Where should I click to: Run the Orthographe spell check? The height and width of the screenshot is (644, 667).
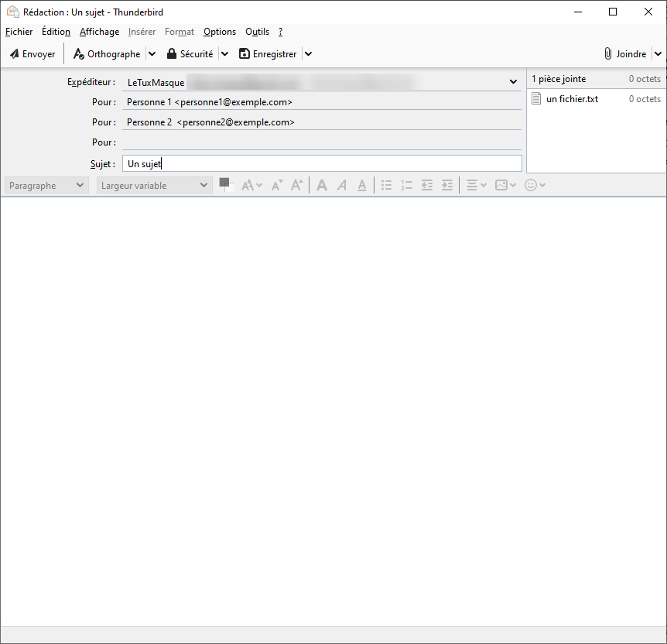pyautogui.click(x=107, y=54)
